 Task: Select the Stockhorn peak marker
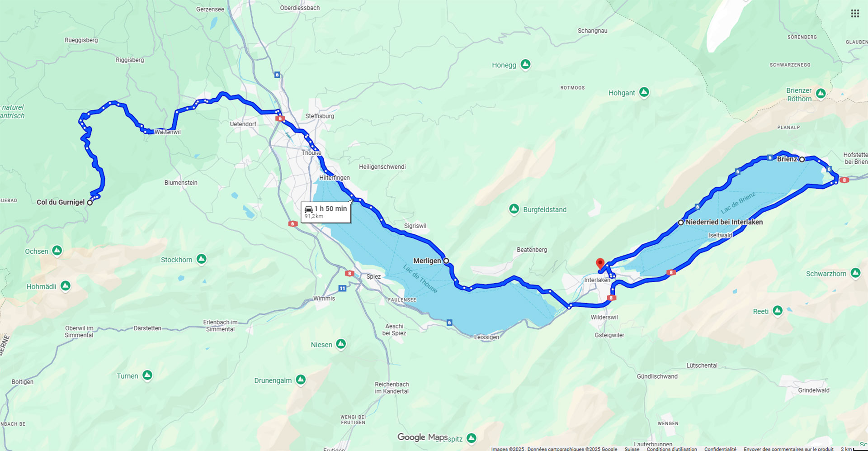click(x=202, y=259)
